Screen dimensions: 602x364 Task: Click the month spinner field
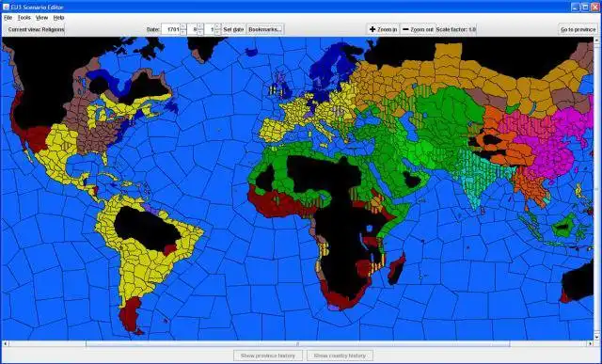coord(192,29)
